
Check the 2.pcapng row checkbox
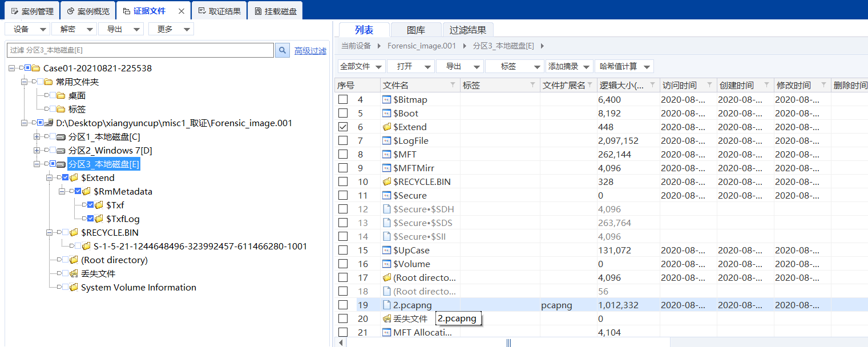[343, 305]
